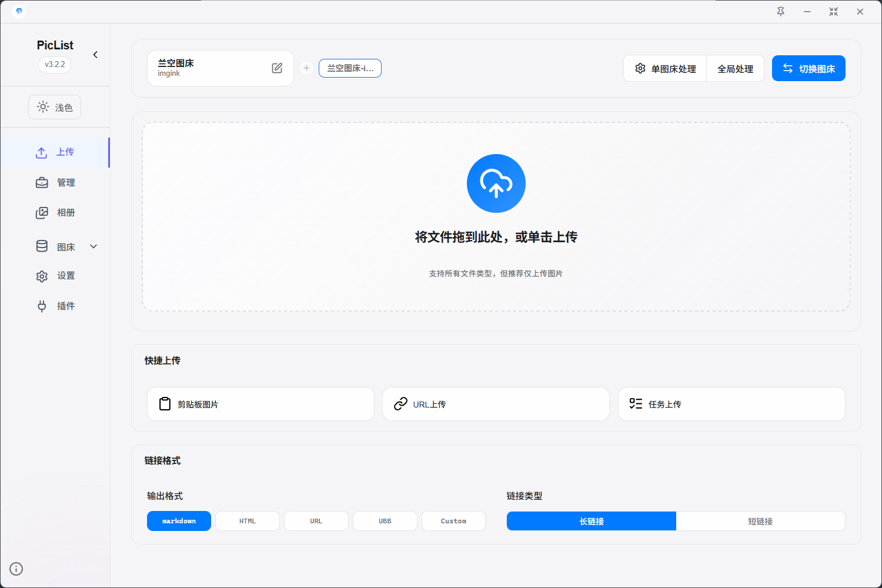Select HTML output format
Image resolution: width=882 pixels, height=588 pixels.
[x=248, y=521]
